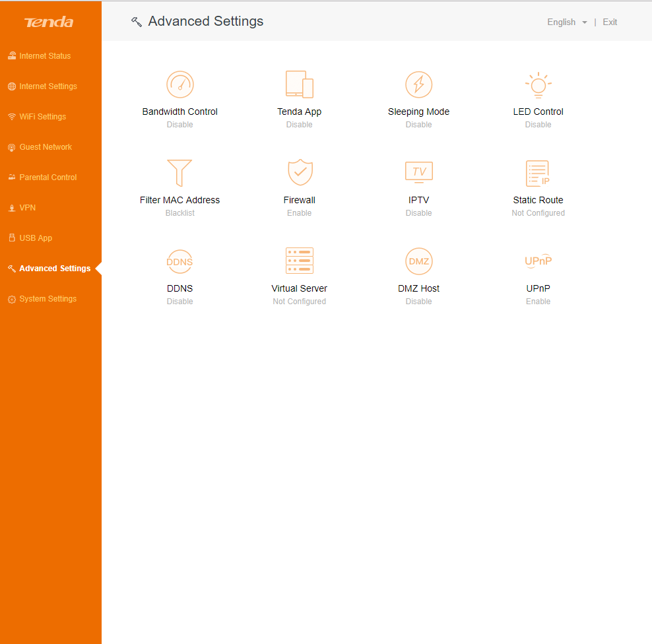Image resolution: width=652 pixels, height=644 pixels.
Task: Click the DMZ Host label
Action: tap(419, 288)
